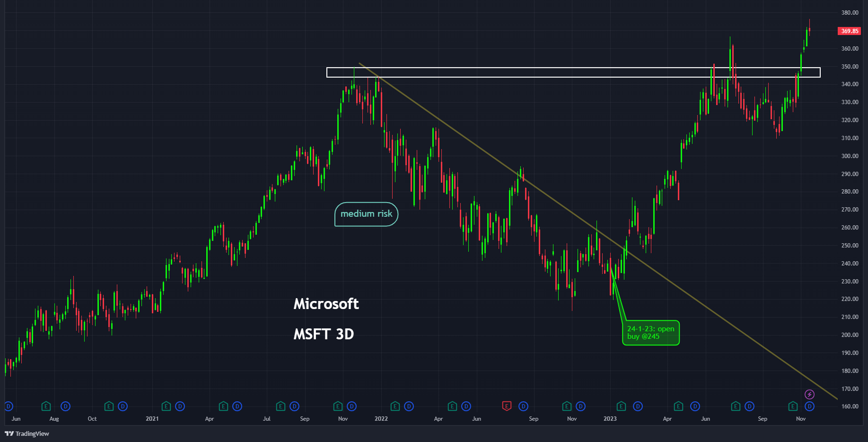This screenshot has height=442, width=868.
Task: Select the 'medium risk' callout note
Action: coord(367,214)
